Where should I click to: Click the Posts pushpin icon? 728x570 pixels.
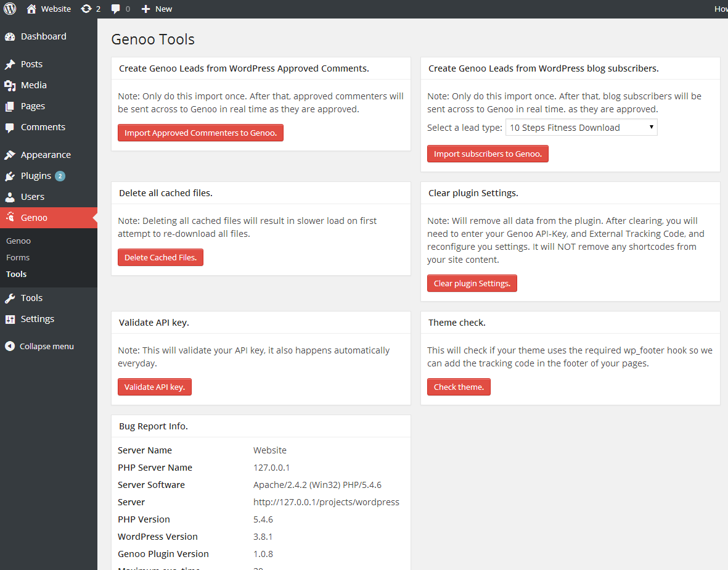(10, 64)
